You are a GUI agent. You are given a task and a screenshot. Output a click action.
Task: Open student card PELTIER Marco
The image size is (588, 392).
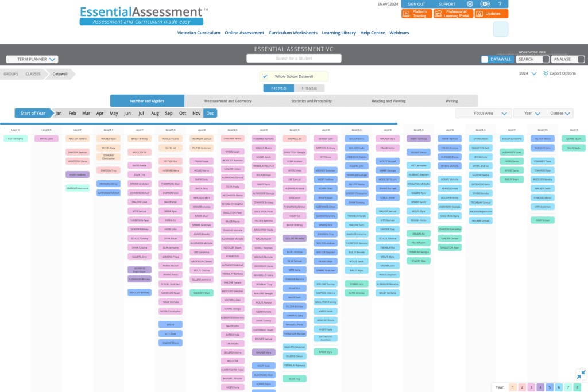(543, 139)
